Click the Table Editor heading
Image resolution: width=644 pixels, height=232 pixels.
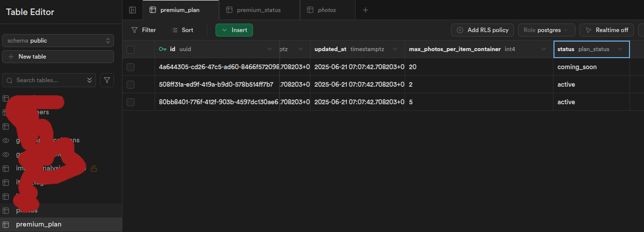tap(30, 12)
